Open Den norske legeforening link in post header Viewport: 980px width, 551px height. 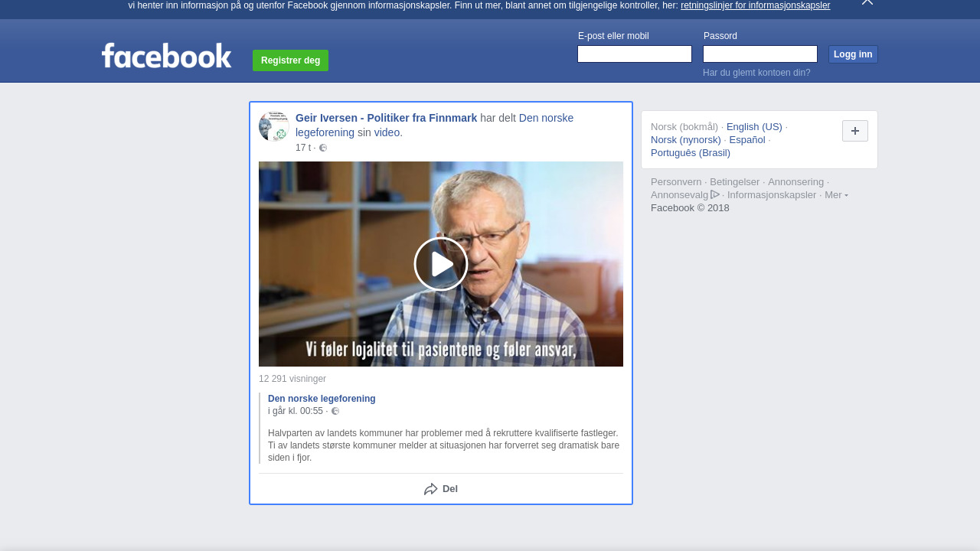point(434,126)
